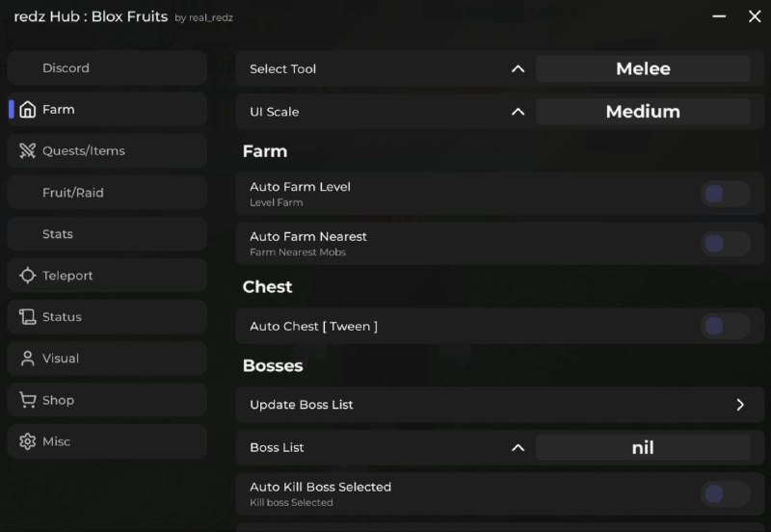Click the Visual person icon
The height and width of the screenshot is (532, 771).
tap(27, 359)
